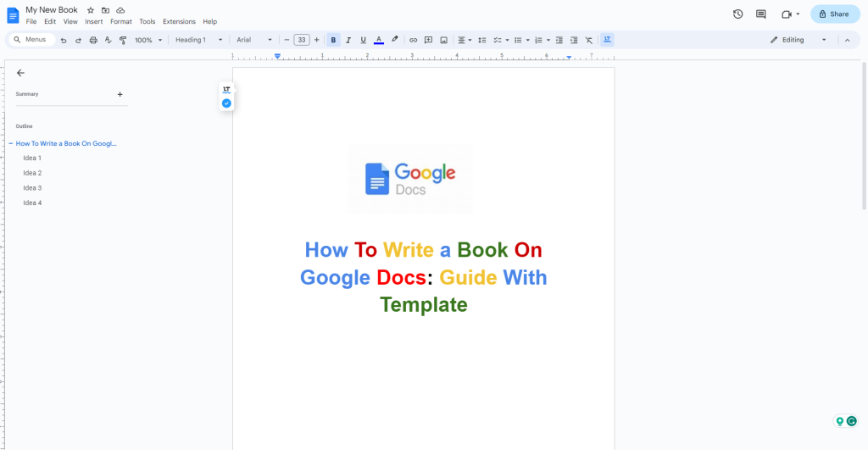Star the My New Book document
The width and height of the screenshot is (868, 450).
(91, 10)
